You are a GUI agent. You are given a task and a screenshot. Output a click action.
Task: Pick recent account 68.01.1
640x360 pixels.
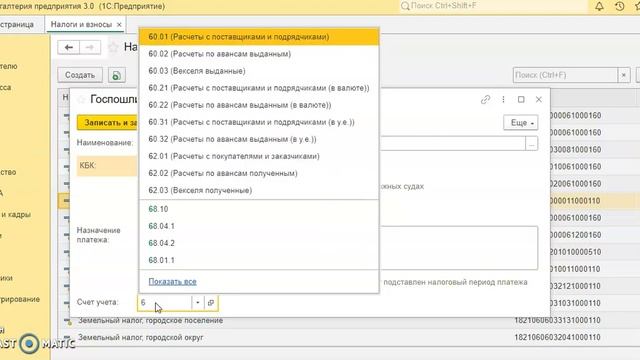click(259, 260)
